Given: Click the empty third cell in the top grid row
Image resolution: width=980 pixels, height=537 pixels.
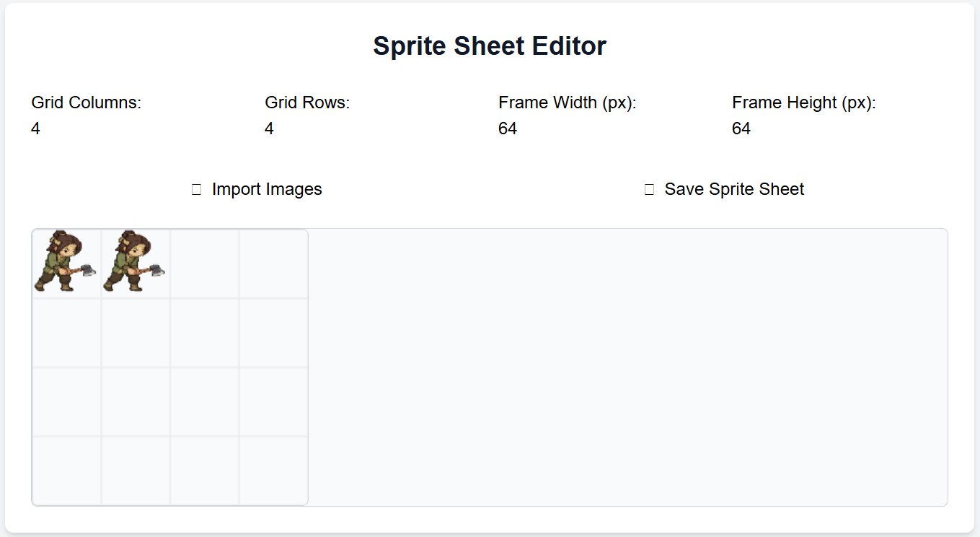Looking at the screenshot, I should 205,263.
